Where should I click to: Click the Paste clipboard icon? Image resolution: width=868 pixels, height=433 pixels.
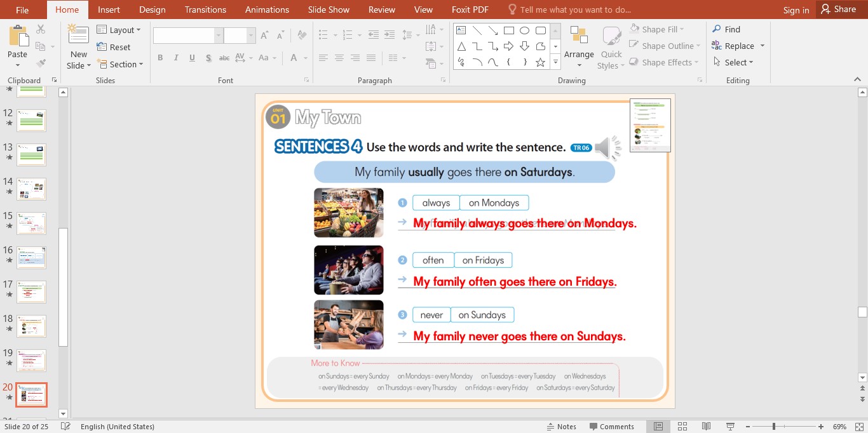(x=18, y=37)
